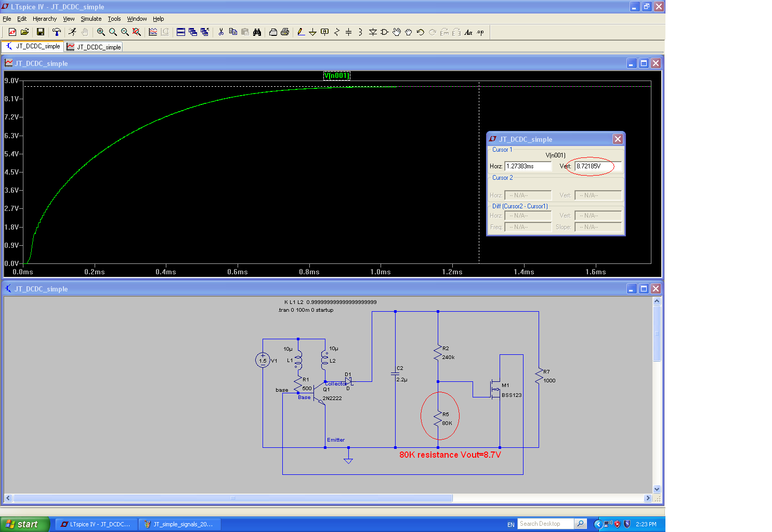Click the V(n001) trace label
Image resolution: width=772 pixels, height=532 pixels.
pos(337,76)
